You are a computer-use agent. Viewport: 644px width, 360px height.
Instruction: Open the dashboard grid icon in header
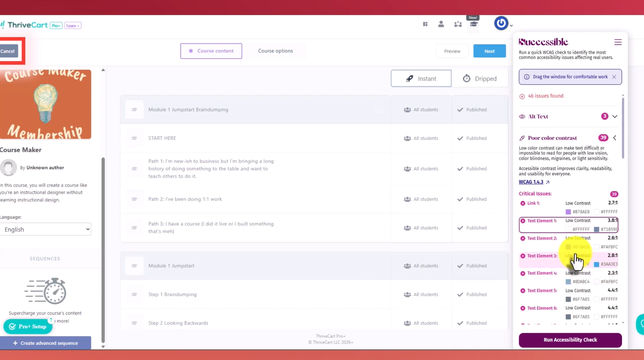(425, 24)
